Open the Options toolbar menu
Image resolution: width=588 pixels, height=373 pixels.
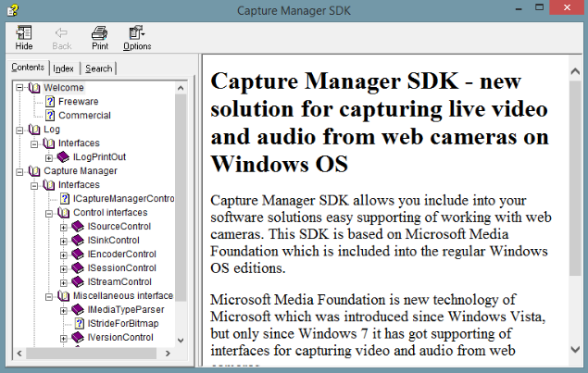[137, 38]
